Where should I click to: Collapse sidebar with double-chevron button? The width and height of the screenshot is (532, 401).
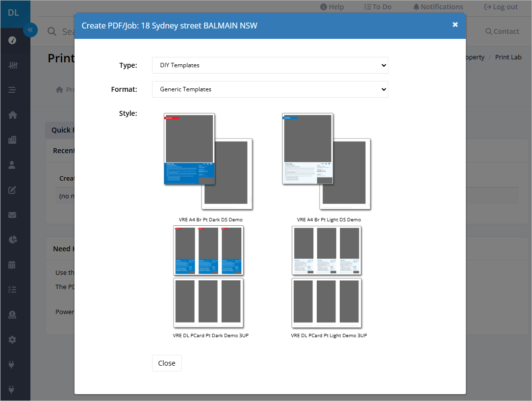click(30, 30)
